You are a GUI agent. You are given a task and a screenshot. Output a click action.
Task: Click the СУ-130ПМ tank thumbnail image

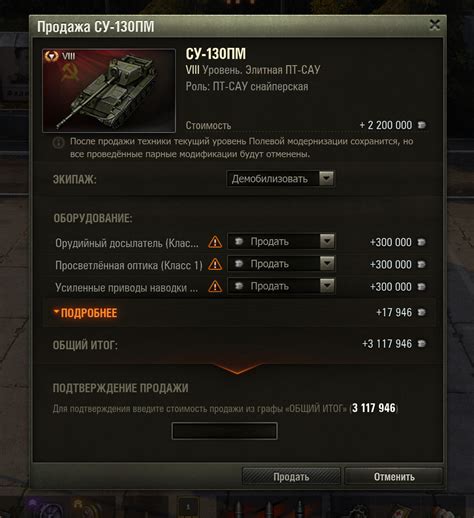(x=109, y=91)
